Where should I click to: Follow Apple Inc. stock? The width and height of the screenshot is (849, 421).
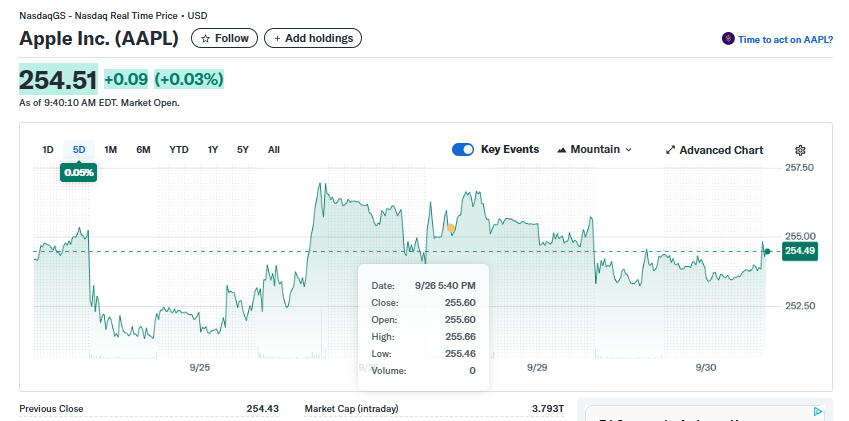click(x=224, y=38)
